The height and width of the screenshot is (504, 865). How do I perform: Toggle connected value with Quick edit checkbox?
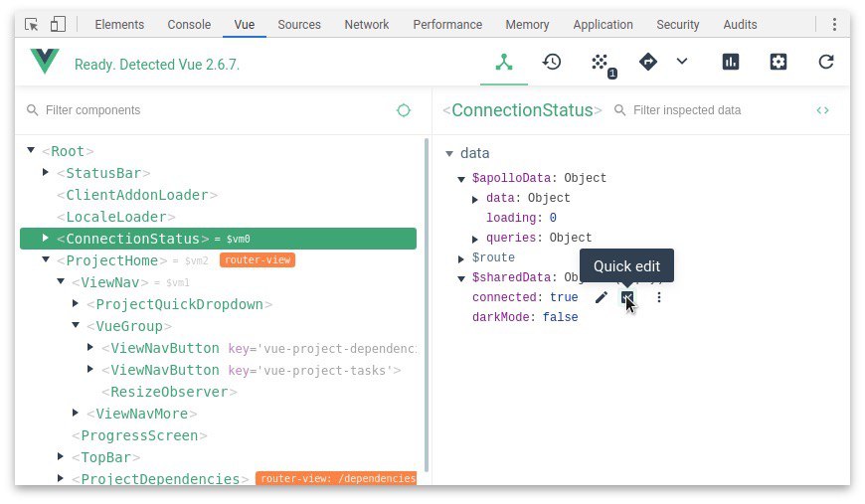coord(627,297)
